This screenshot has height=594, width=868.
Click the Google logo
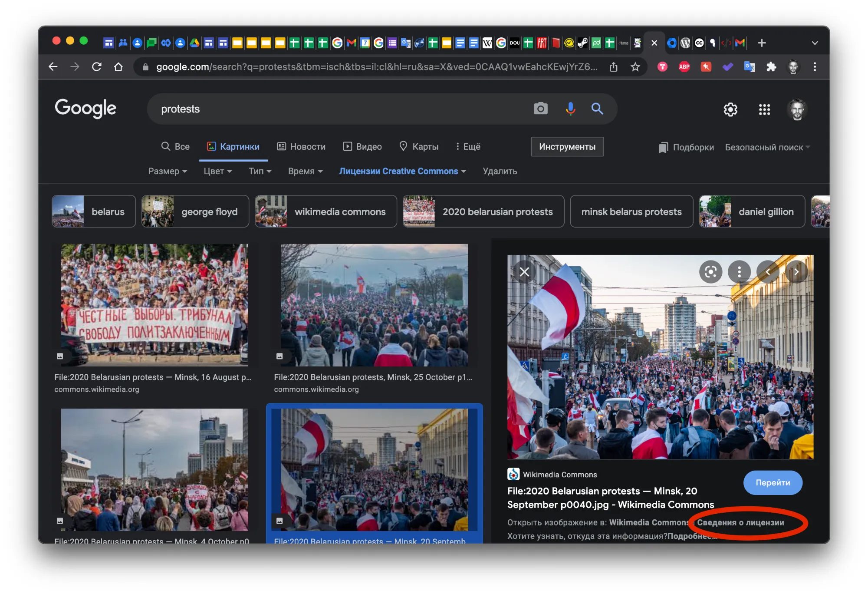click(85, 108)
